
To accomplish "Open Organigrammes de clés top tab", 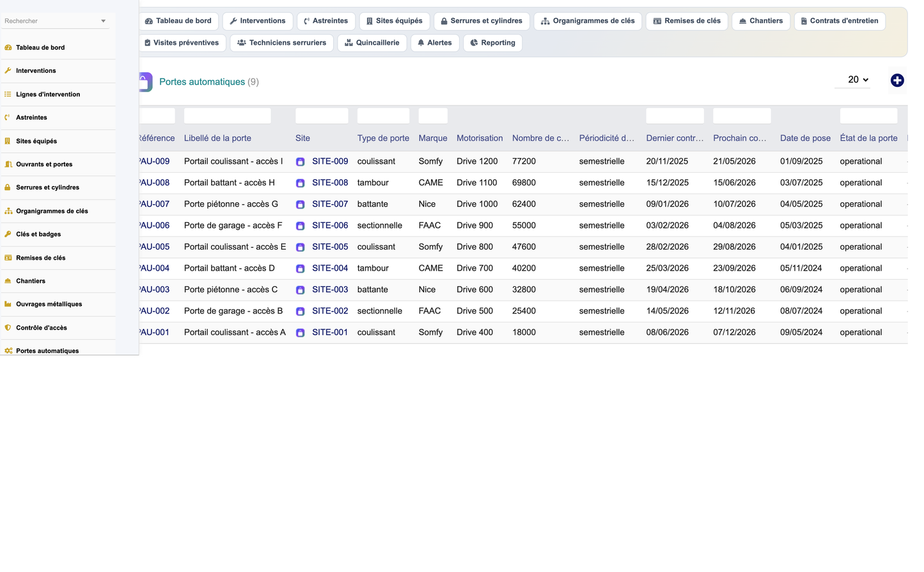I will (588, 21).
